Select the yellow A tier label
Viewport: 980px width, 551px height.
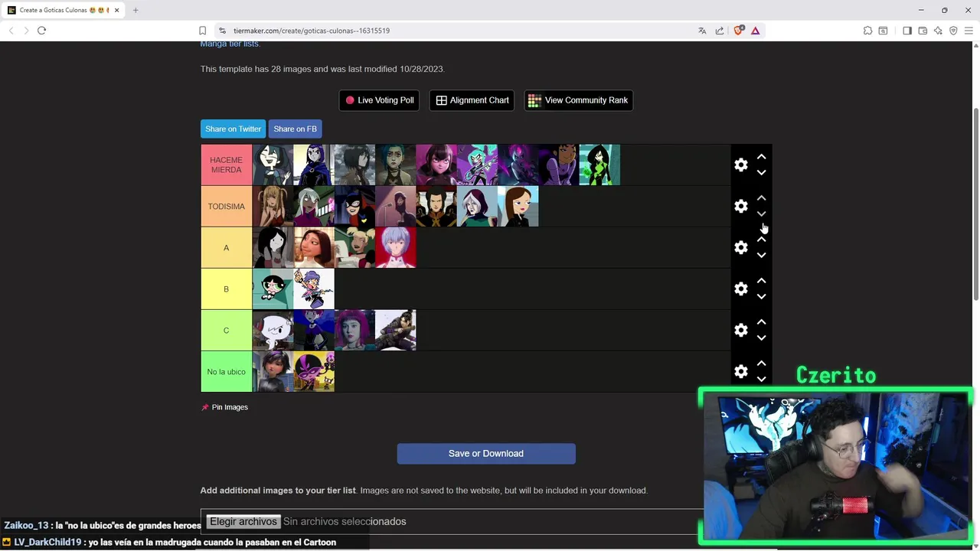(226, 247)
